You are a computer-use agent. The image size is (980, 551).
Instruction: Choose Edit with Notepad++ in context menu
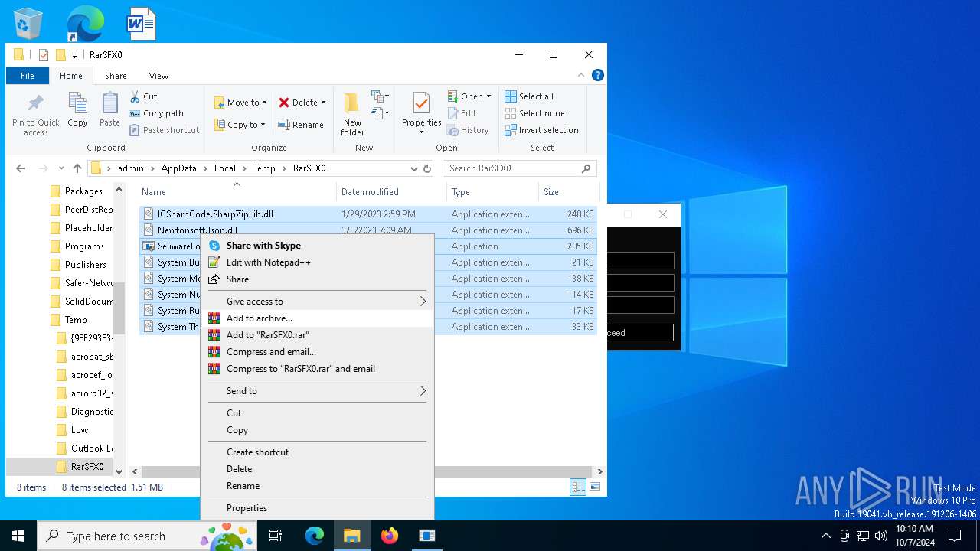(317, 262)
